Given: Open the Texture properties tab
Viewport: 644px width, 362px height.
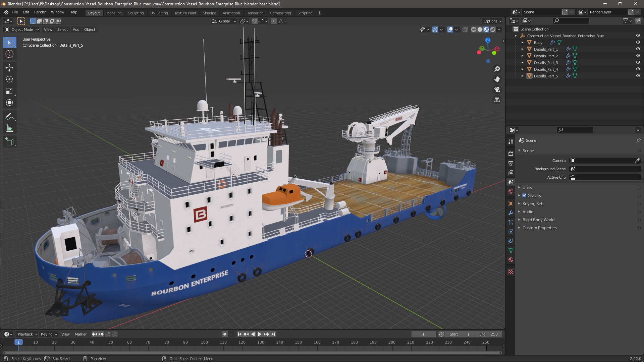Looking at the screenshot, I should click(511, 272).
